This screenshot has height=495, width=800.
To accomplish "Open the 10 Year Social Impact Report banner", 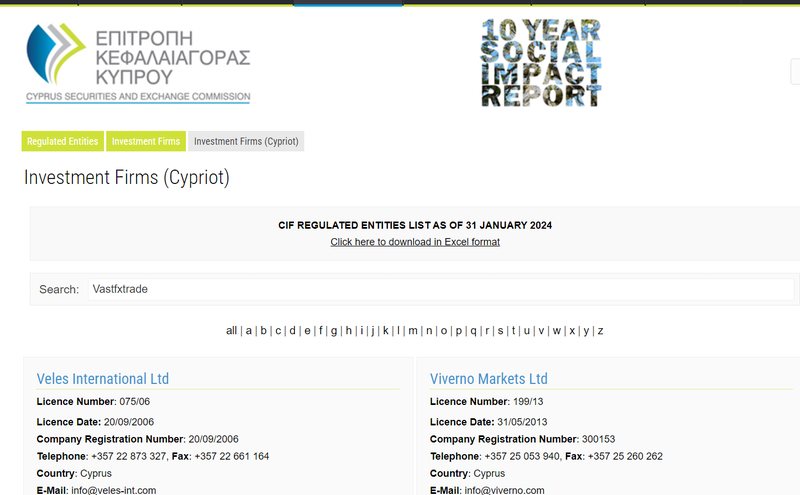I will click(541, 63).
